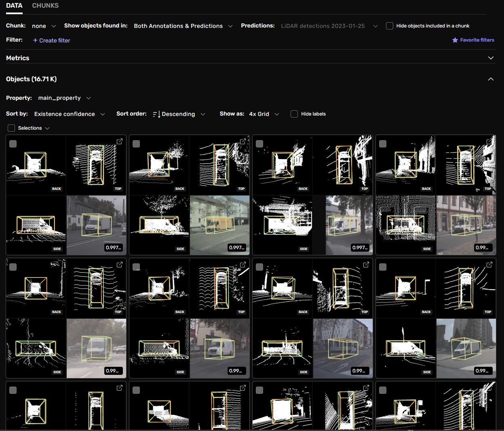The height and width of the screenshot is (431, 504).
Task: Click the Metrics heading text
Action: point(18,58)
